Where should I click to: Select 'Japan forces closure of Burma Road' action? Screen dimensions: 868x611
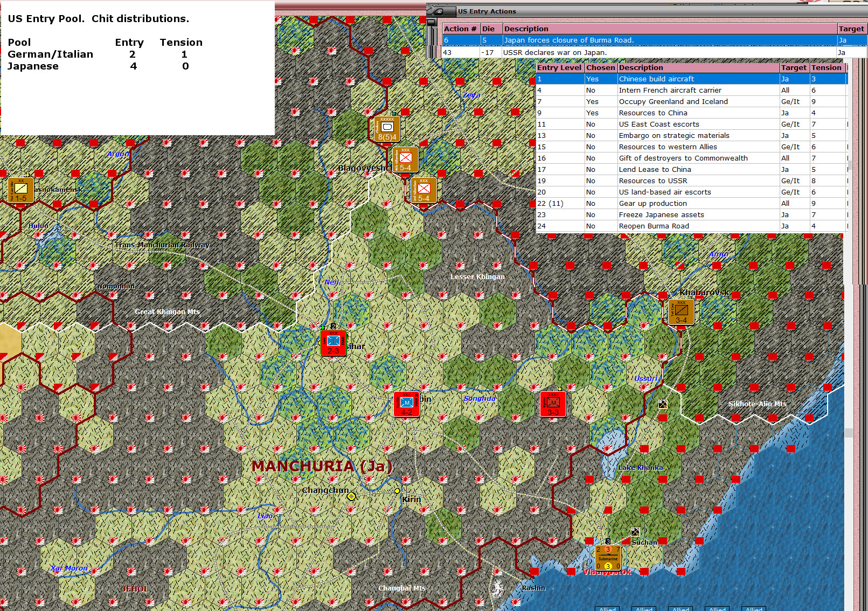(x=655, y=40)
